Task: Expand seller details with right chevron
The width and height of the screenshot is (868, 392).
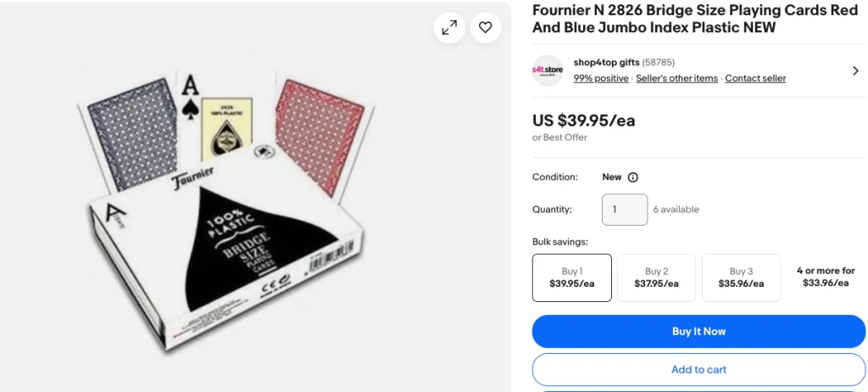Action: (855, 70)
